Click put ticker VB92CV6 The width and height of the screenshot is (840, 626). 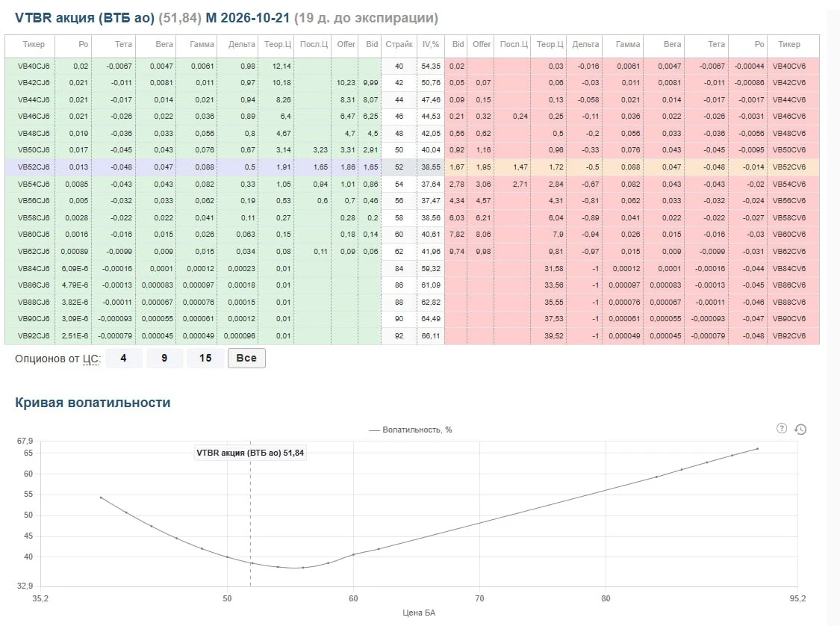789,336
